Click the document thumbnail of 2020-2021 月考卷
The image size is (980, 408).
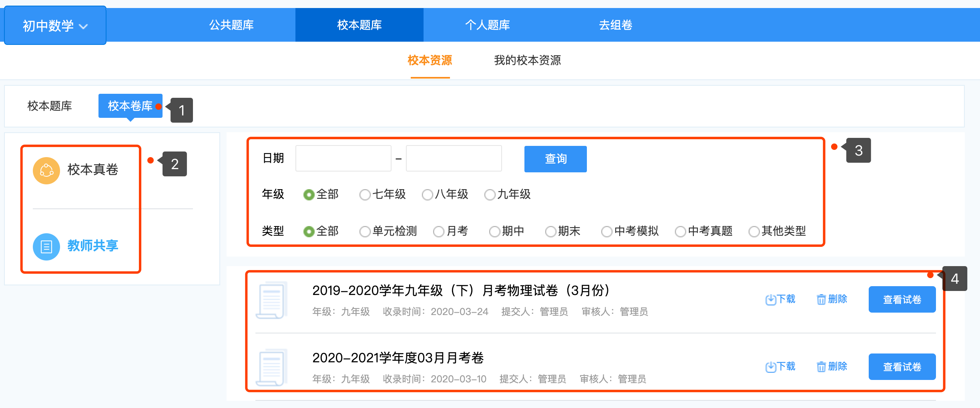(x=272, y=367)
